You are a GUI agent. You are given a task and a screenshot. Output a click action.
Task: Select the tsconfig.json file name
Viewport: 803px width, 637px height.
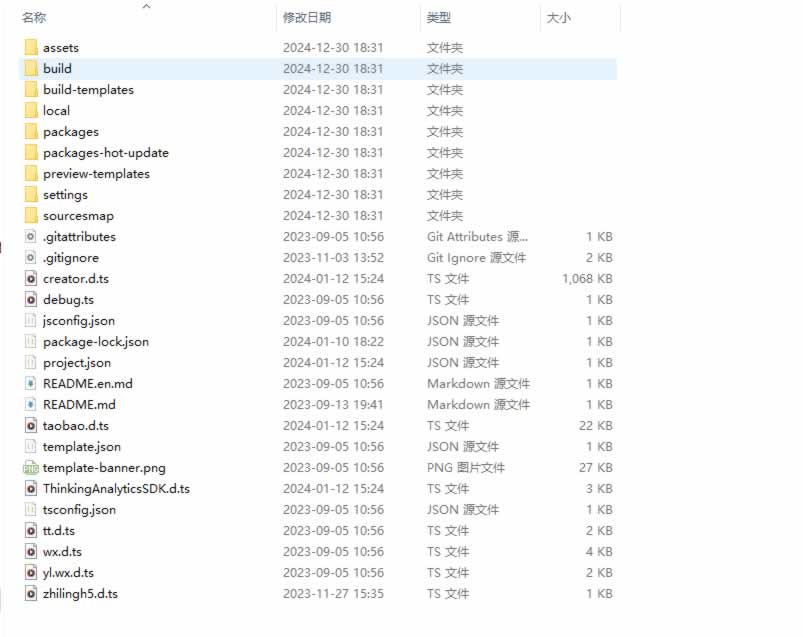tap(79, 509)
